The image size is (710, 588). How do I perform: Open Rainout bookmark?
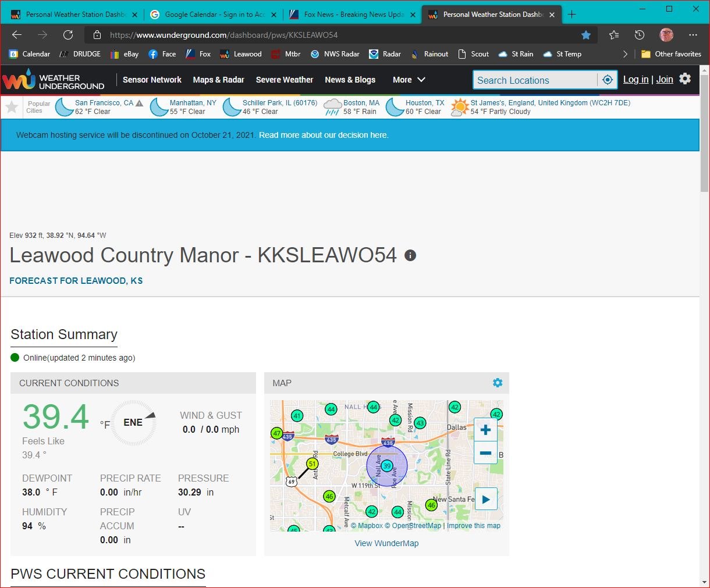429,54
